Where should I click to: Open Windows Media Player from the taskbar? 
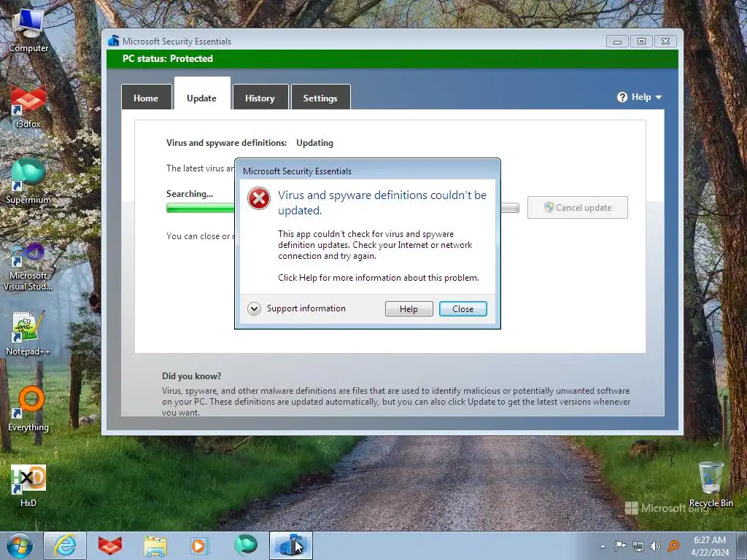click(x=200, y=545)
